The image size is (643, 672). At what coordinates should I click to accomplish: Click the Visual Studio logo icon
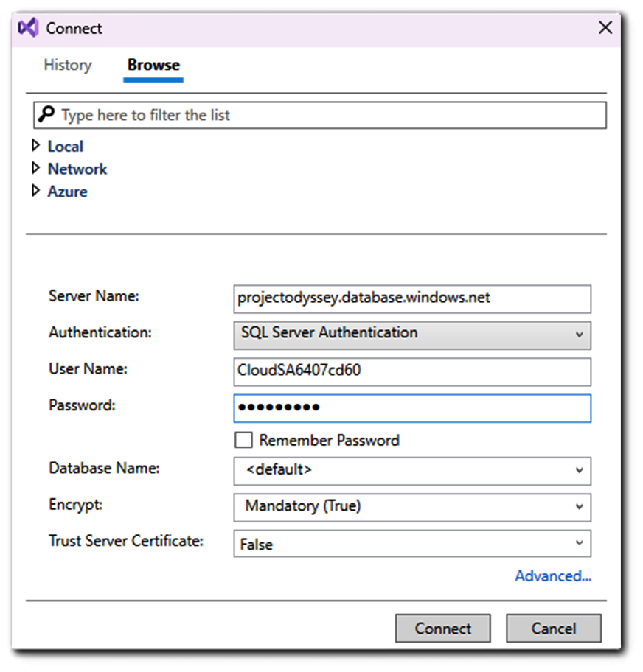[x=28, y=28]
